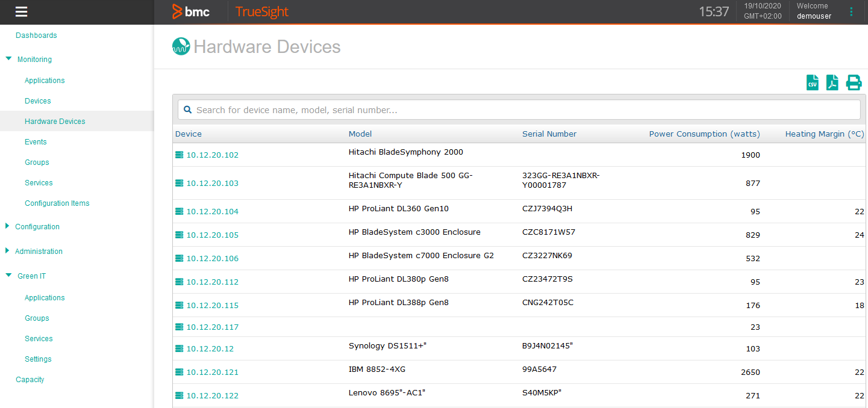Click power value 2650
This screenshot has height=408, width=868.
click(x=751, y=372)
